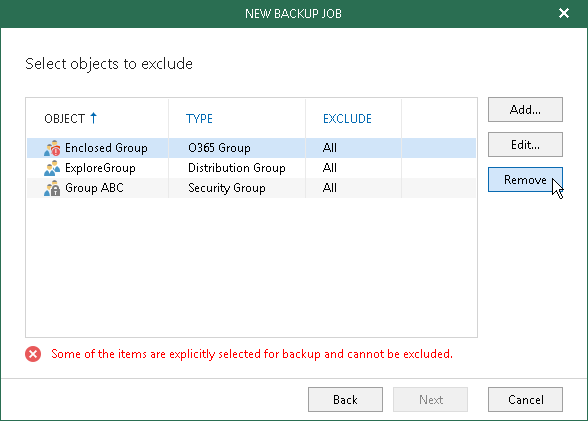Screen dimensions: 588x421
Task: Click the red error icon beside warning
Action: pos(33,354)
